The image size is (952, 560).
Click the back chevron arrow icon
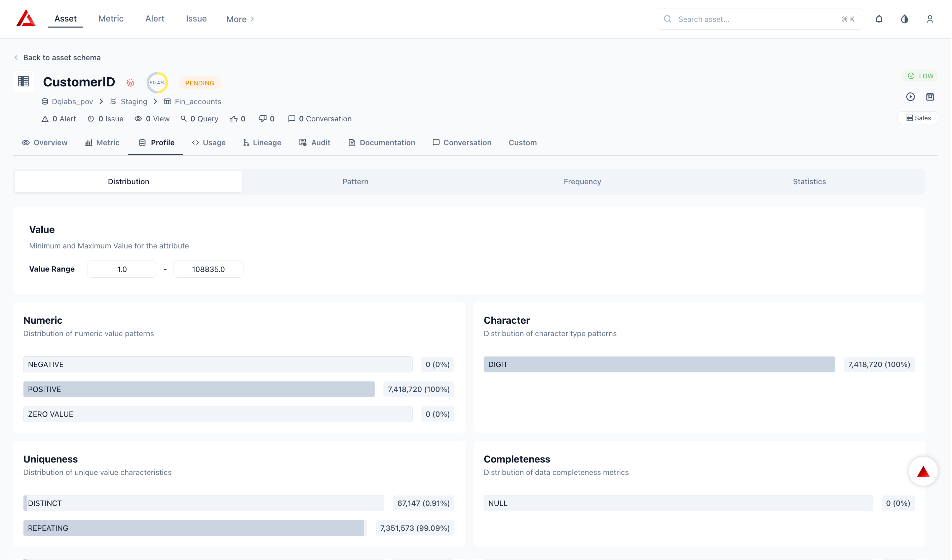[16, 58]
